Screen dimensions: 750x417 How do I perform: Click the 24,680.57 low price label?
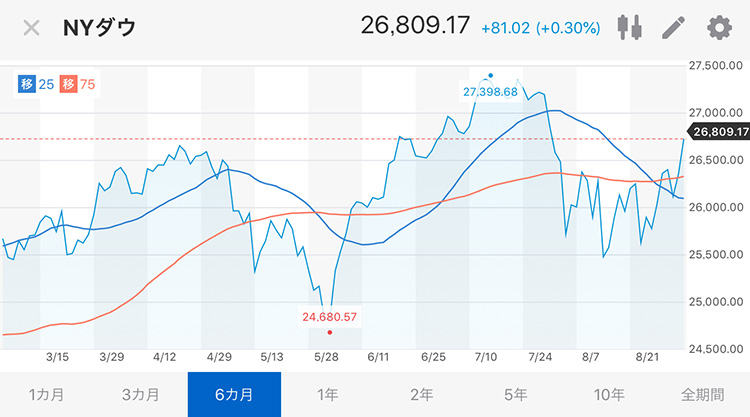[x=330, y=317]
